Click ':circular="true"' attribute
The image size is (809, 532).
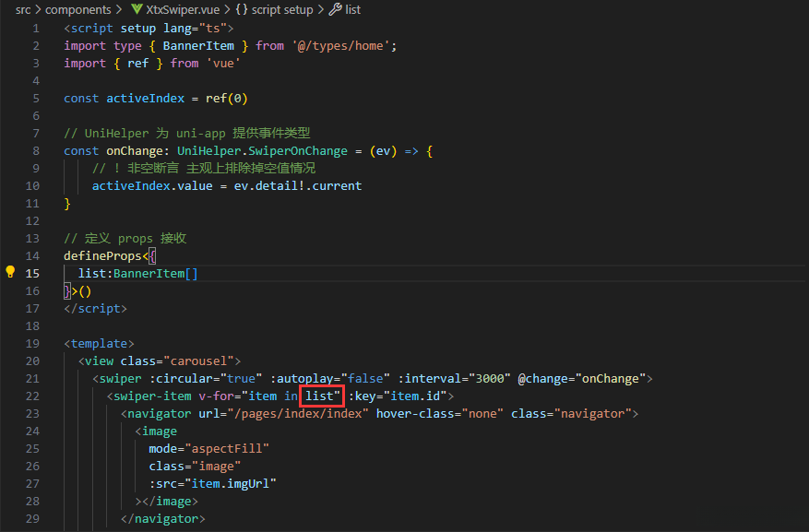(x=206, y=379)
